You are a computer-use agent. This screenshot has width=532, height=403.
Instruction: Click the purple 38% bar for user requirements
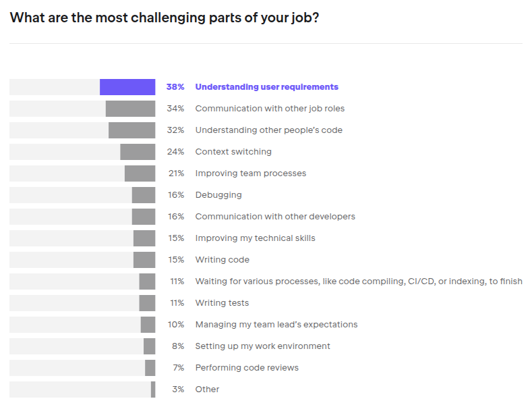click(127, 87)
